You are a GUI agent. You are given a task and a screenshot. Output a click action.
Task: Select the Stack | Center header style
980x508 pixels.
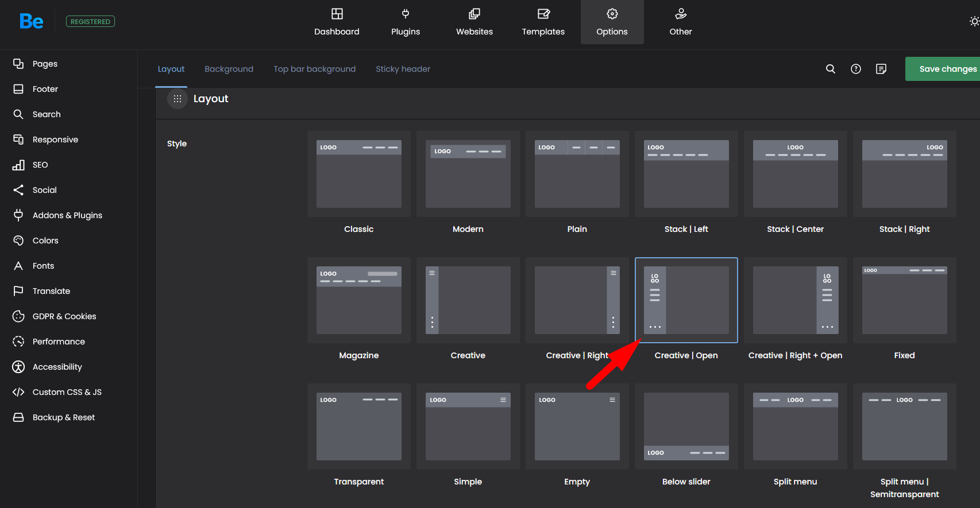coord(796,174)
